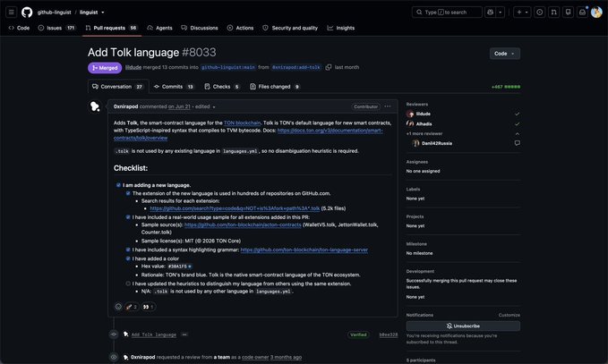Toggle the rocket reaction on comment
Viewport: 608px width, 364px height.
tap(132, 307)
